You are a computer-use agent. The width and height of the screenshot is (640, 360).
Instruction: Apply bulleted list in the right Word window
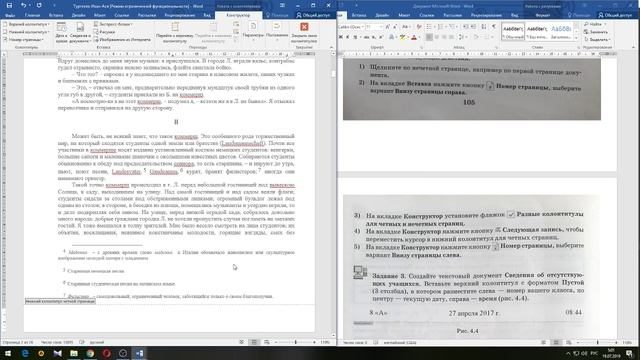coord(430,27)
